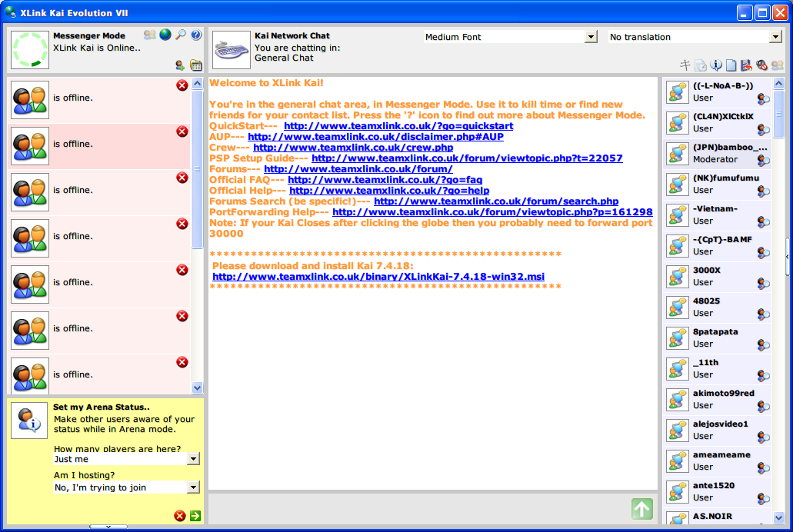The image size is (793, 532).
Task: Open the No translation dropdown
Action: click(775, 37)
